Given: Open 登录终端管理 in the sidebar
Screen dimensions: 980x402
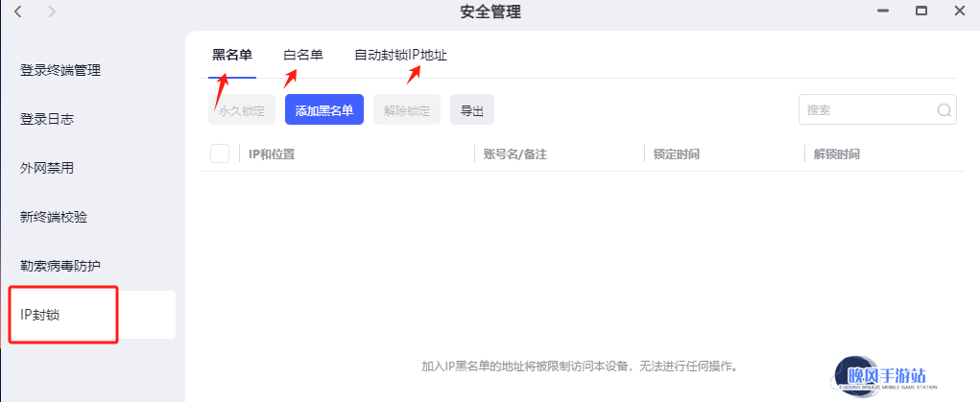Looking at the screenshot, I should pos(60,70).
